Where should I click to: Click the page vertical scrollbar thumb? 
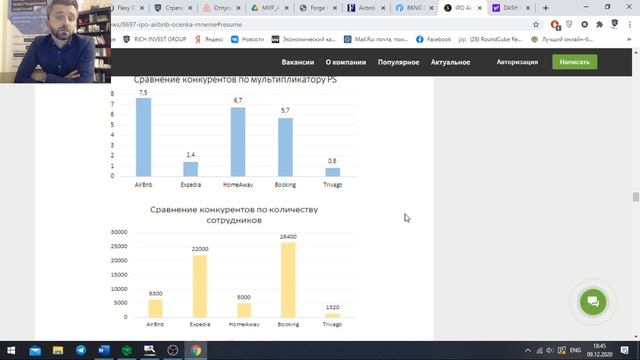[x=636, y=197]
